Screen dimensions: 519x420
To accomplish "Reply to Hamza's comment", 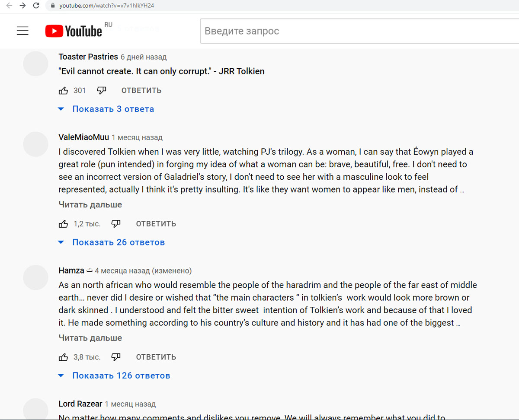I will pos(156,357).
